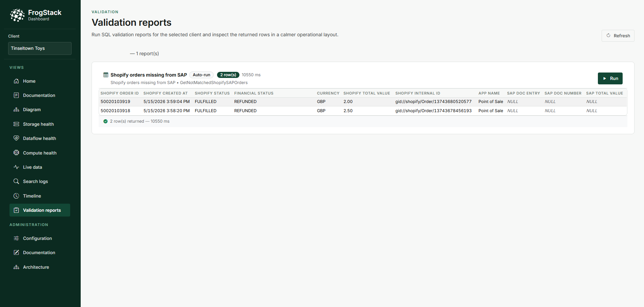Open the Search logs view

click(40, 181)
